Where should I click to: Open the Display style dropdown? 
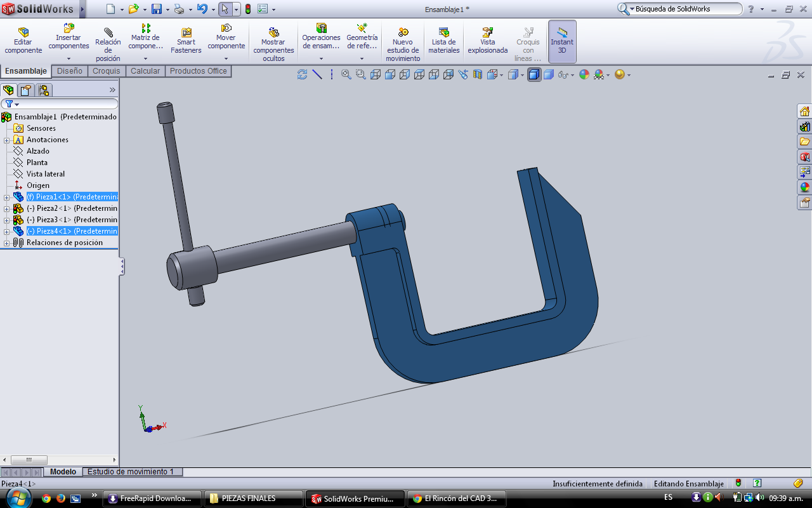[x=522, y=75]
